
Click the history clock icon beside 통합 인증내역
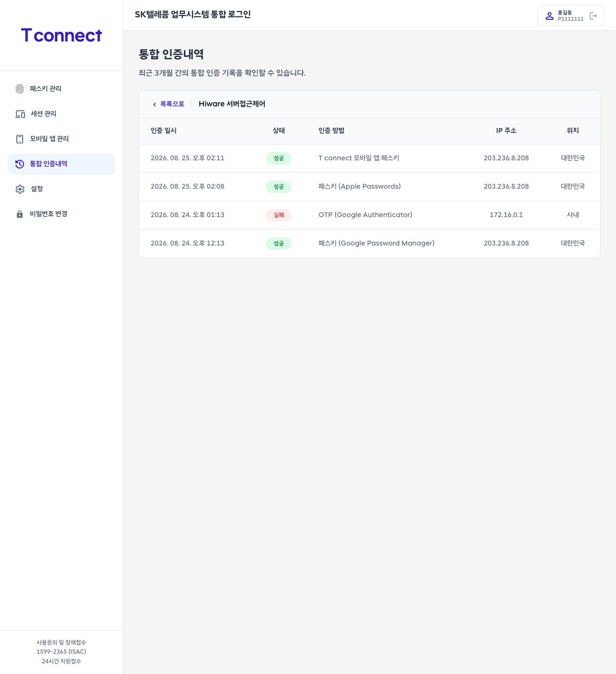coord(20,164)
